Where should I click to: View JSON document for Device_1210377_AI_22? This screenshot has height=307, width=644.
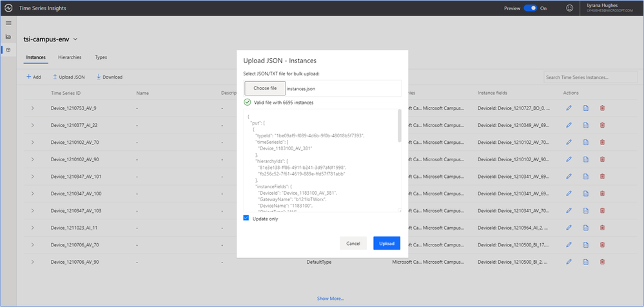tap(586, 125)
